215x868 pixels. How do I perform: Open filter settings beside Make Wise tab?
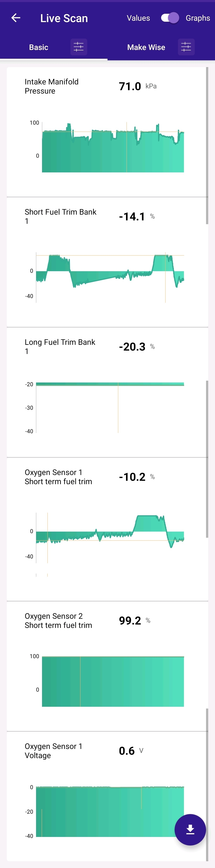pyautogui.click(x=186, y=47)
